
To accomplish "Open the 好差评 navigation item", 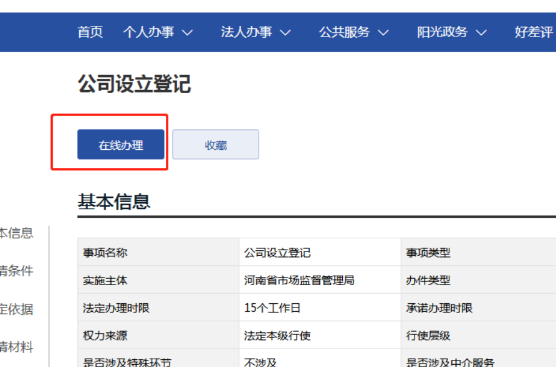I will pyautogui.click(x=534, y=32).
